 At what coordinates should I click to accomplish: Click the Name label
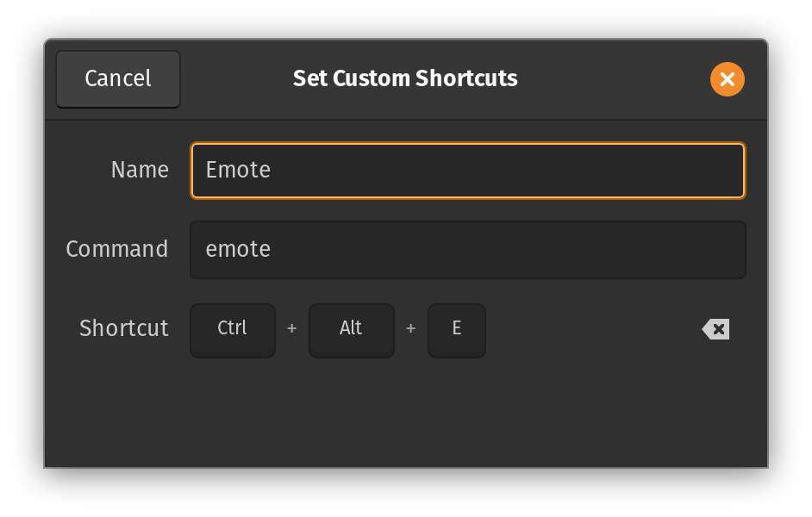[x=139, y=170]
